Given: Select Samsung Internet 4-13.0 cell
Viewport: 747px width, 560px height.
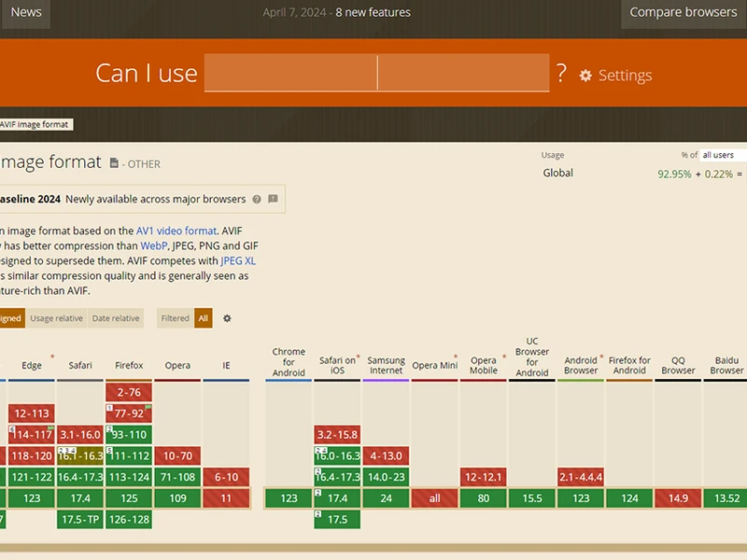Looking at the screenshot, I should click(x=386, y=455).
